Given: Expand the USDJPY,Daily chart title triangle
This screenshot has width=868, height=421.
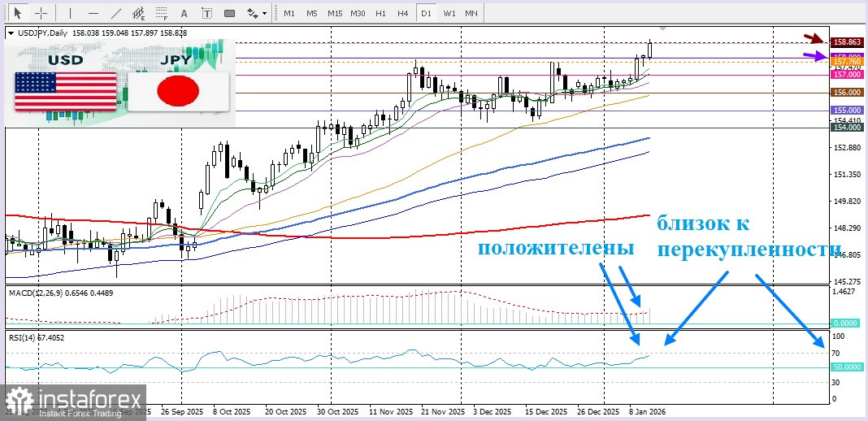Looking at the screenshot, I should click(x=11, y=33).
